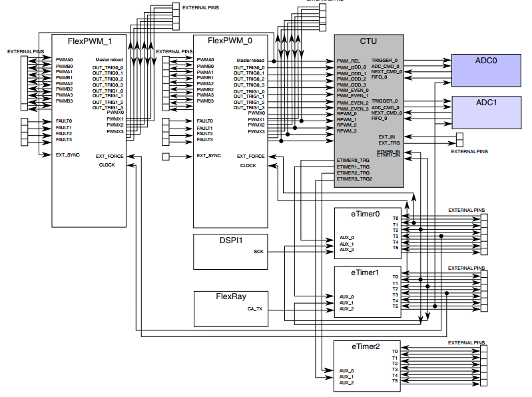The width and height of the screenshot is (532, 397).
Task: Click the eTimer2 block title
Action: pyautogui.click(x=366, y=346)
